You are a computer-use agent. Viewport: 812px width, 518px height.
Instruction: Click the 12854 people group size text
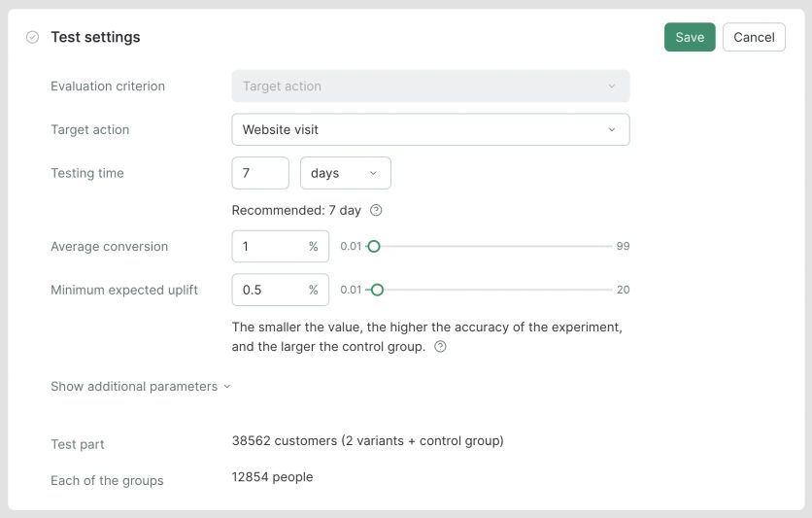click(272, 476)
